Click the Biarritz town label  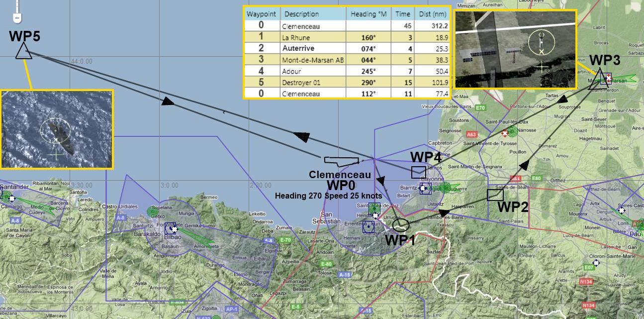click(409, 188)
